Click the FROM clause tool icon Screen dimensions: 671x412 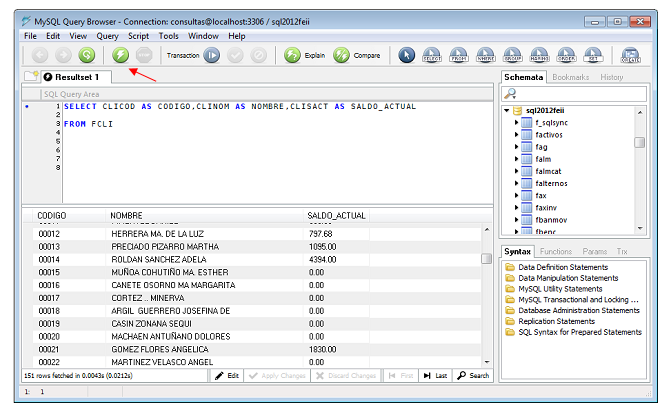point(459,55)
